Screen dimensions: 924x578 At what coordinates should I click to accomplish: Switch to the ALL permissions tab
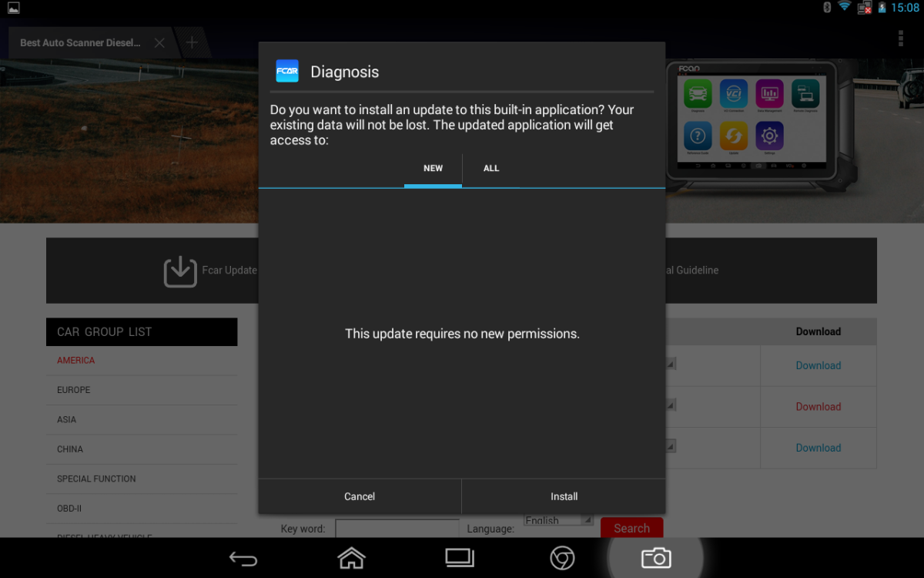point(491,169)
